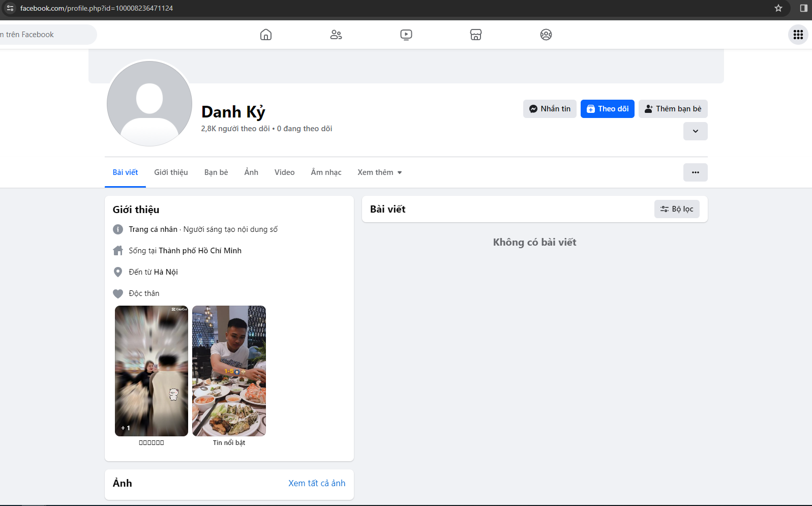The width and height of the screenshot is (812, 506).
Task: Open the three-dot profile options menu
Action: 695,172
